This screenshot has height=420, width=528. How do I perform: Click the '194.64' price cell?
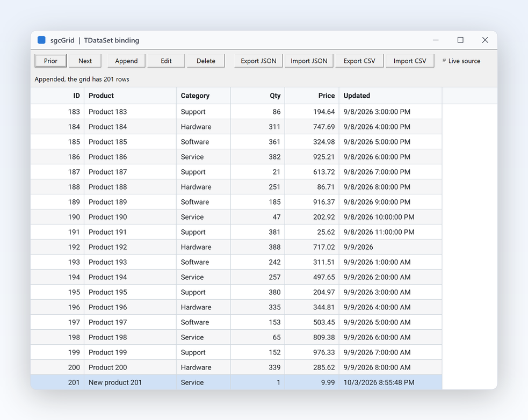[312, 112]
